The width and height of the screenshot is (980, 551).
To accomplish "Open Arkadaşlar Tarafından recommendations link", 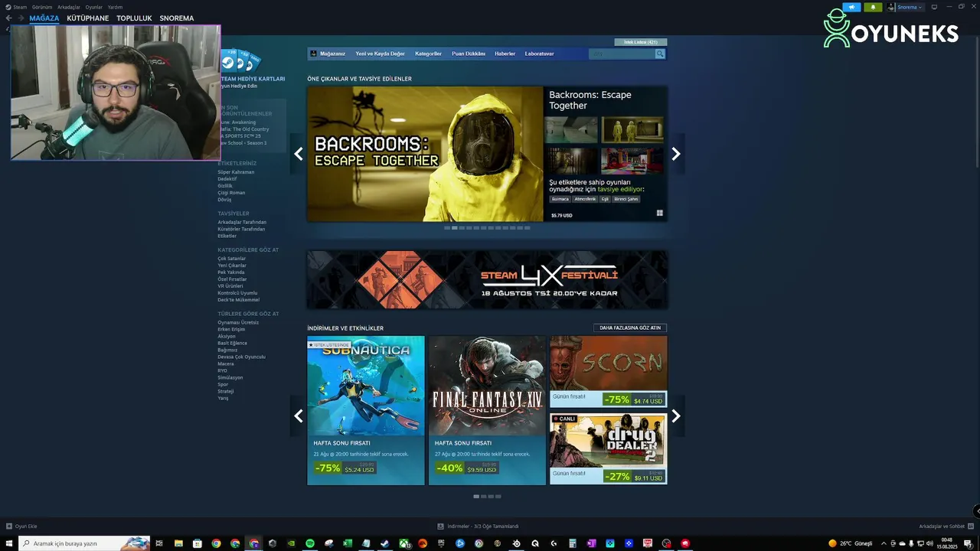I will click(242, 222).
